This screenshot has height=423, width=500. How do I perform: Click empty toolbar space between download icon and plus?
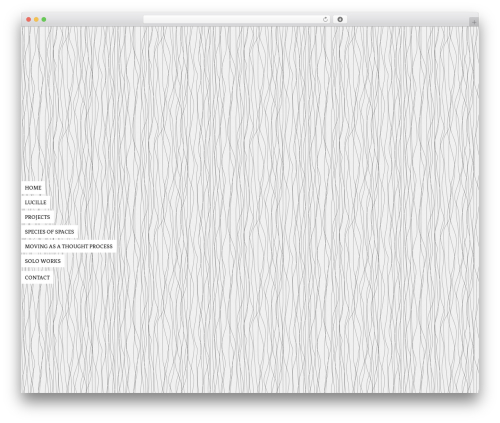408,20
